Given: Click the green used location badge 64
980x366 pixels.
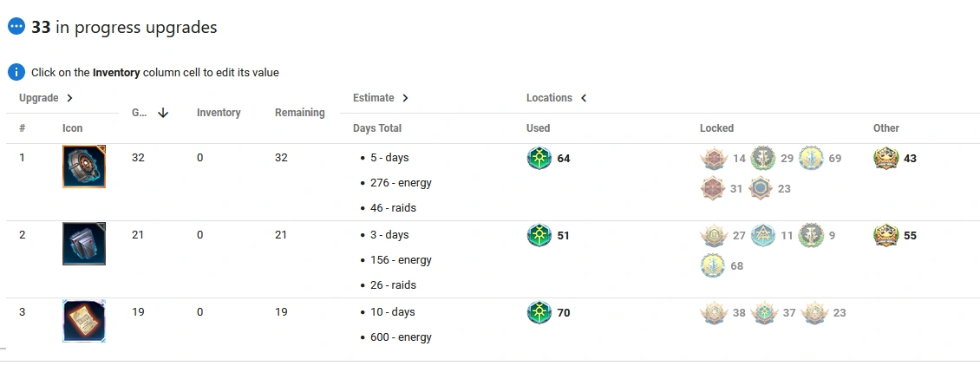Looking at the screenshot, I should coord(539,159).
